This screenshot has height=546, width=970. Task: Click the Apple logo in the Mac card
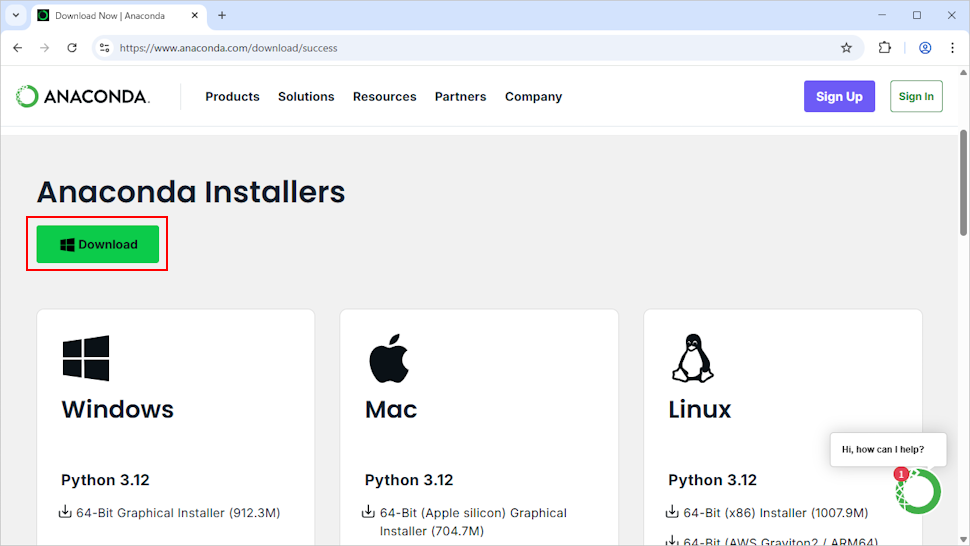(389, 358)
